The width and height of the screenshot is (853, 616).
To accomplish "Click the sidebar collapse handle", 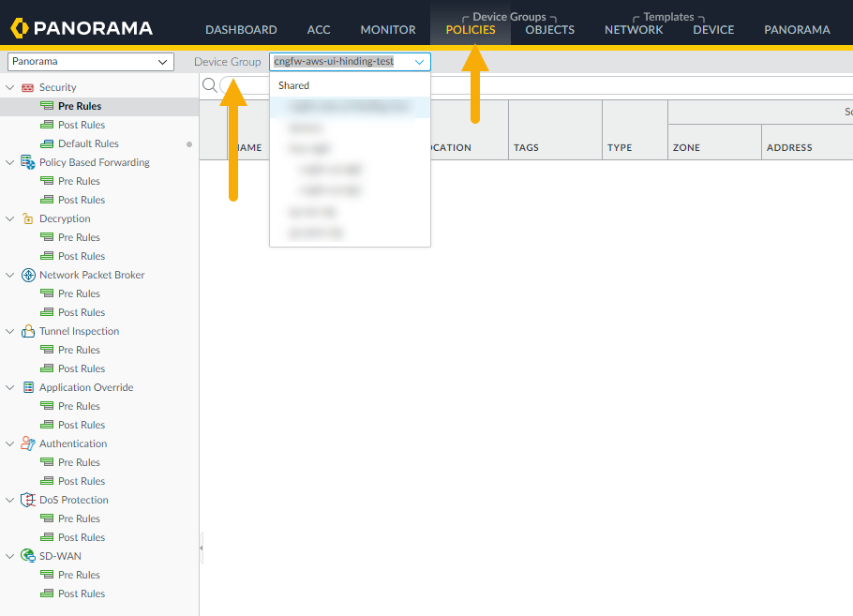I will pos(202,548).
